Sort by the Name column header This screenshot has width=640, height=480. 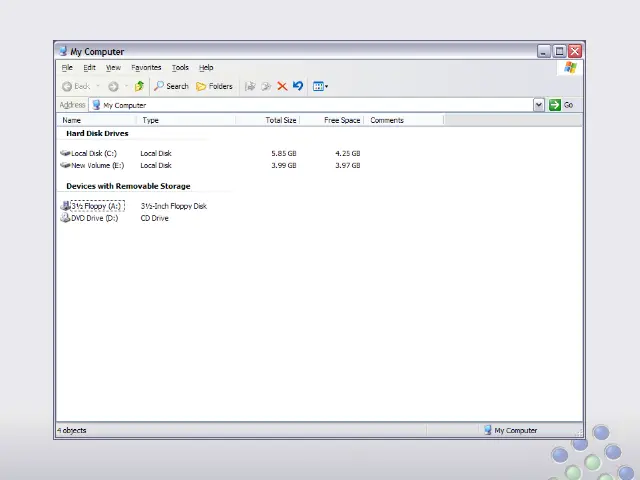(x=96, y=120)
